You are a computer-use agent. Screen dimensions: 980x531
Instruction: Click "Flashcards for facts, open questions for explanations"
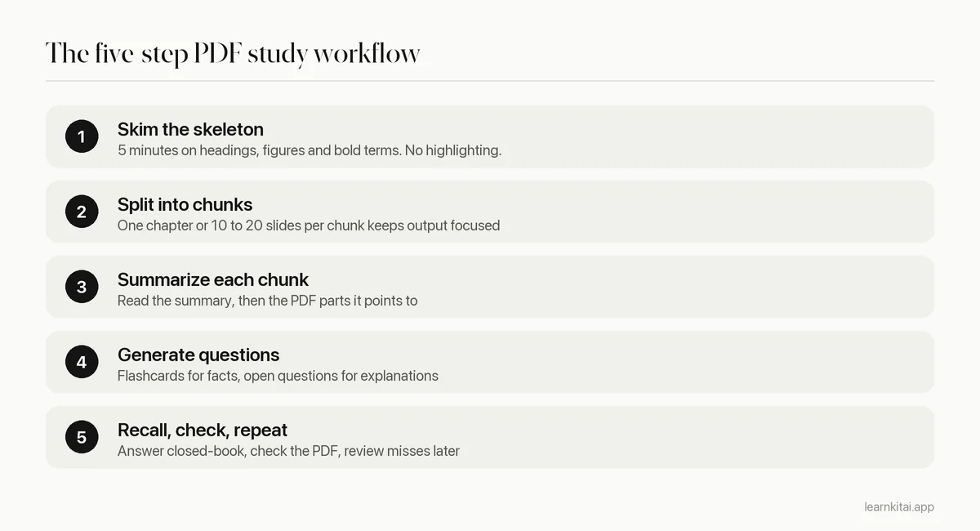click(x=278, y=376)
